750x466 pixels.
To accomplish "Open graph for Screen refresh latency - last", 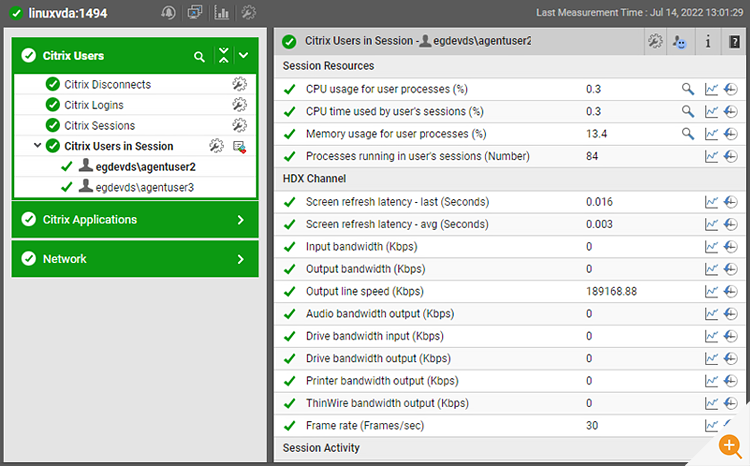I will 711,202.
